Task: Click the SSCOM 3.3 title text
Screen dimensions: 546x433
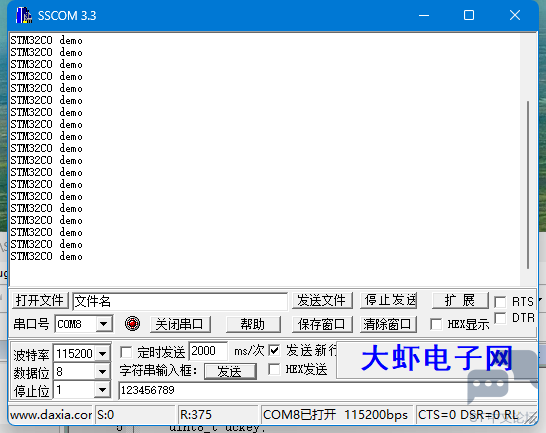Action: click(67, 16)
